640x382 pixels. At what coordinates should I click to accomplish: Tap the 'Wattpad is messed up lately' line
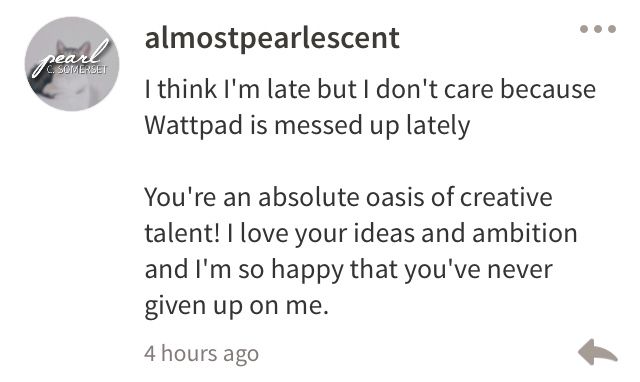(x=307, y=125)
